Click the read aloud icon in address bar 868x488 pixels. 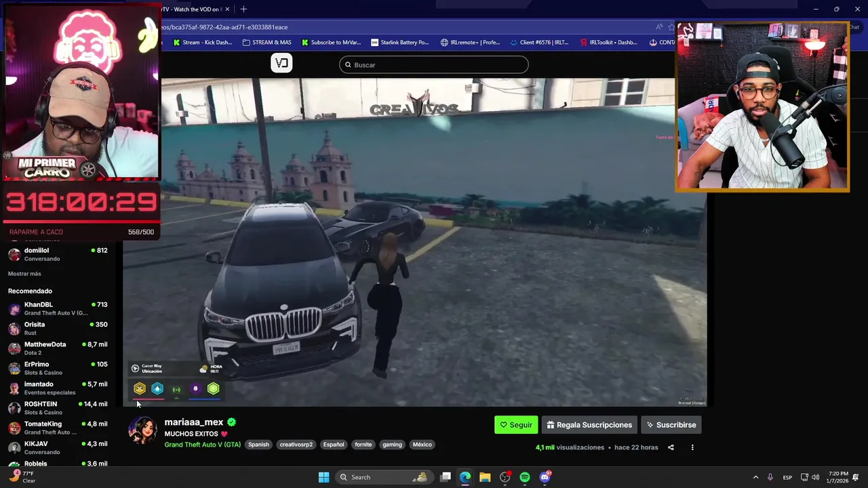coord(658,27)
